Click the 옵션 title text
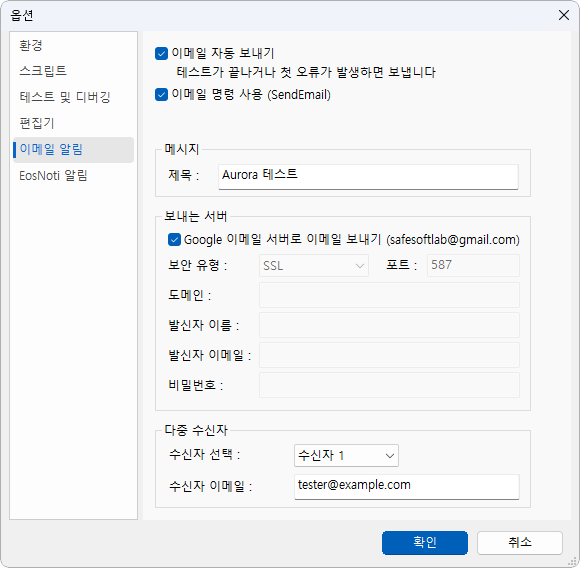This screenshot has width=580, height=568. [22, 15]
